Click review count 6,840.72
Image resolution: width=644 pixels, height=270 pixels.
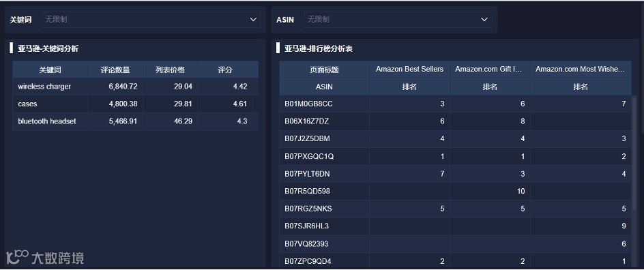point(123,87)
